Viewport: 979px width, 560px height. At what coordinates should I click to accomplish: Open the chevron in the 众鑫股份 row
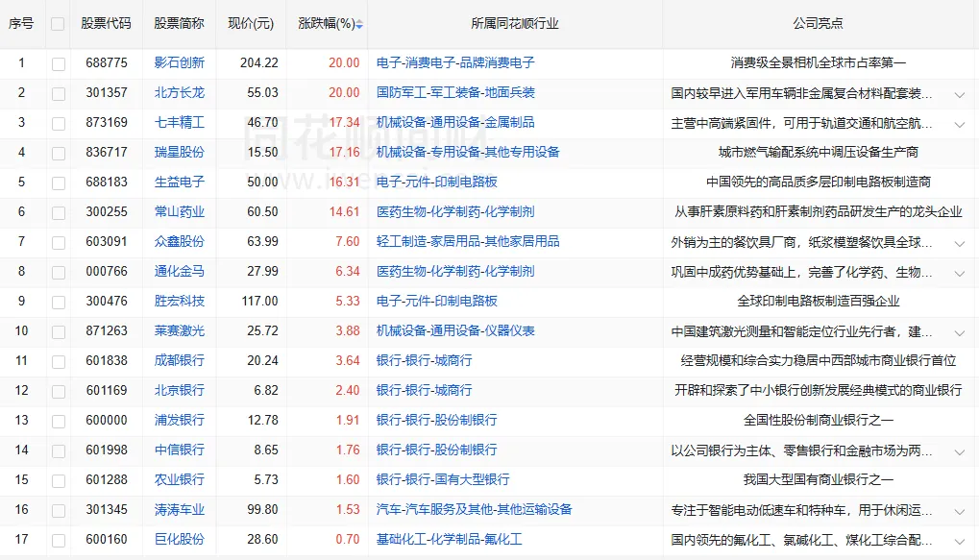(960, 244)
